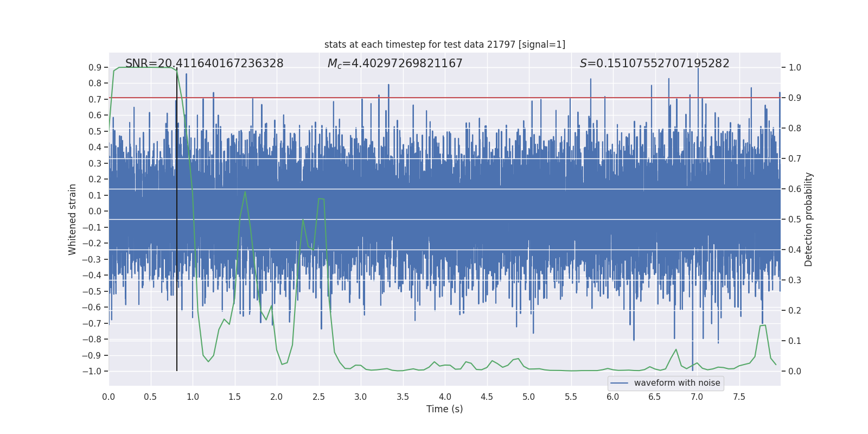
Task: Click the plot title text
Action: coord(445,44)
